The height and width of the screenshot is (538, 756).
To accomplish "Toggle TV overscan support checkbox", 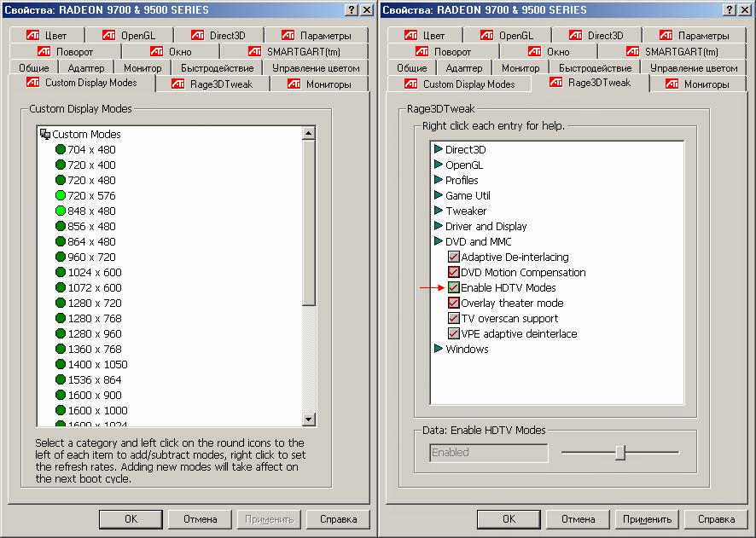I will [x=454, y=319].
